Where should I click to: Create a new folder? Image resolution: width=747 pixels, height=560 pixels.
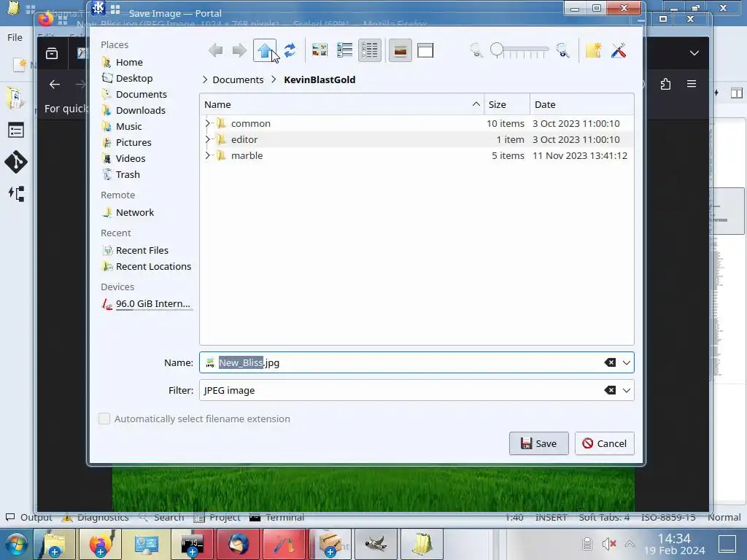pyautogui.click(x=594, y=50)
